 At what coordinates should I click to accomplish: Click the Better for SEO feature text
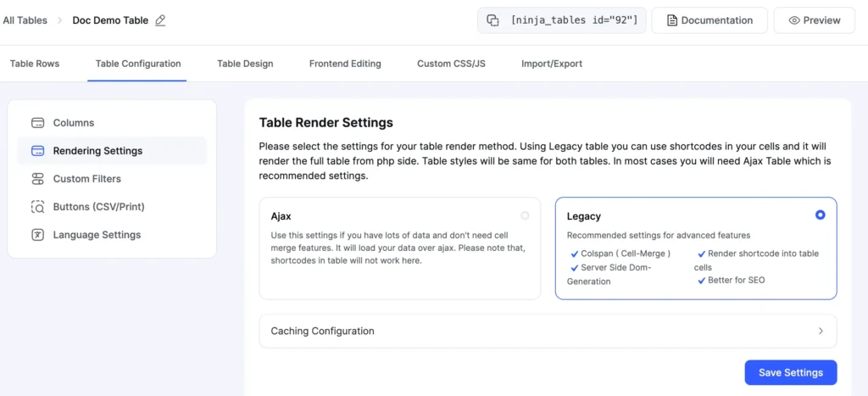(x=737, y=280)
